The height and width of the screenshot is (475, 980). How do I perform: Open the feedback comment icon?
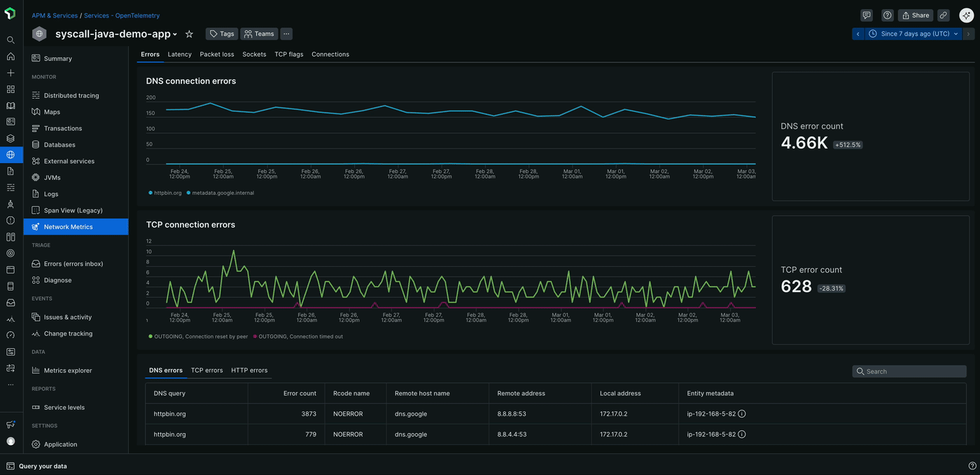point(866,15)
